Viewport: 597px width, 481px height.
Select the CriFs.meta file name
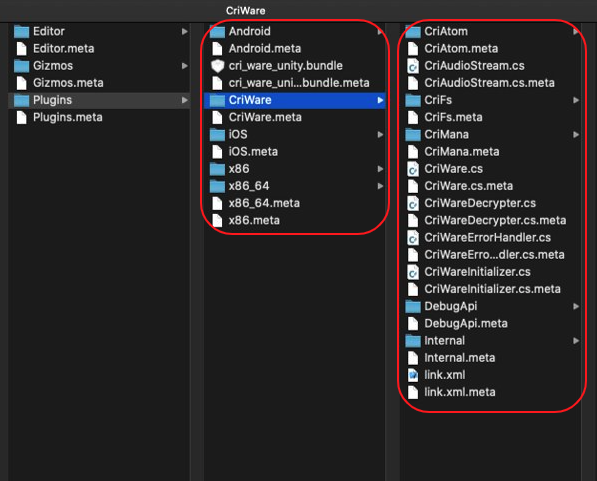(x=453, y=117)
